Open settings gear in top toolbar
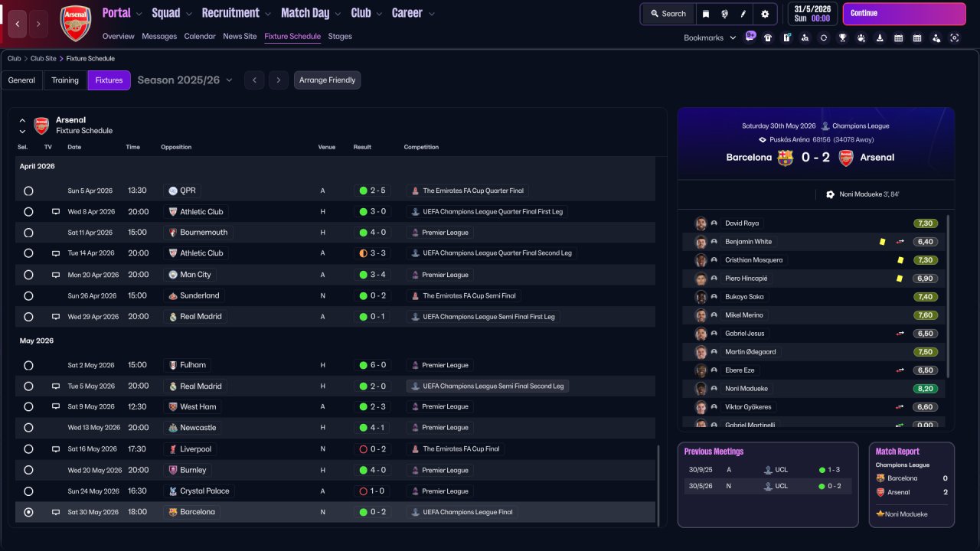Screen dimensions: 980x551 [x=765, y=14]
